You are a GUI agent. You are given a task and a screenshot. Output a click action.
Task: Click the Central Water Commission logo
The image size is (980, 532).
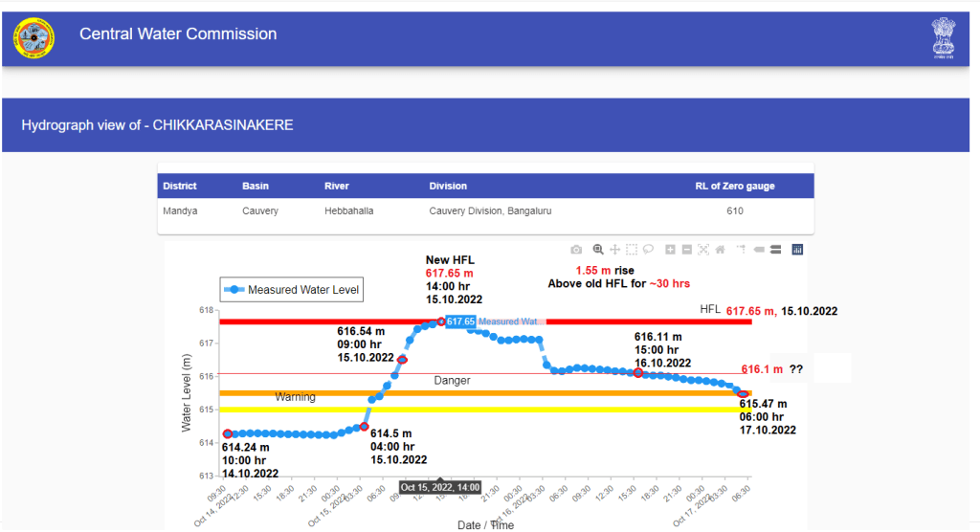point(34,37)
